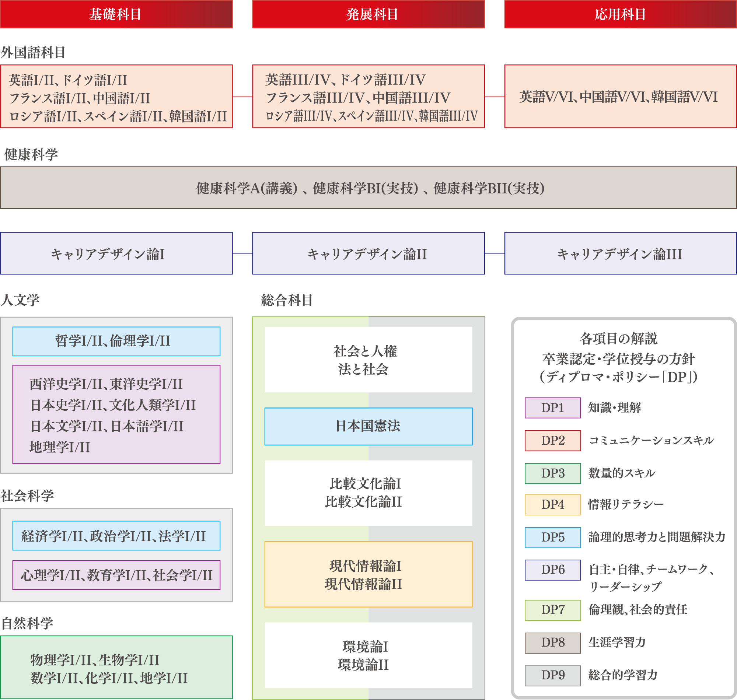The height and width of the screenshot is (700, 737).
Task: Select the 社会科学 section label
Action: pyautogui.click(x=27, y=496)
